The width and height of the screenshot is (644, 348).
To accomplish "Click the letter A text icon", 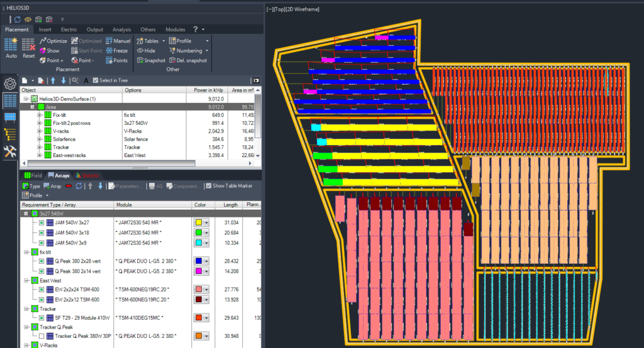I will 86,80.
